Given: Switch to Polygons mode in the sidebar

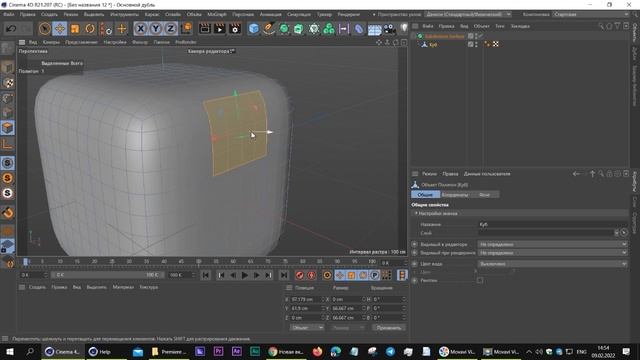Looking at the screenshot, I should (7, 128).
